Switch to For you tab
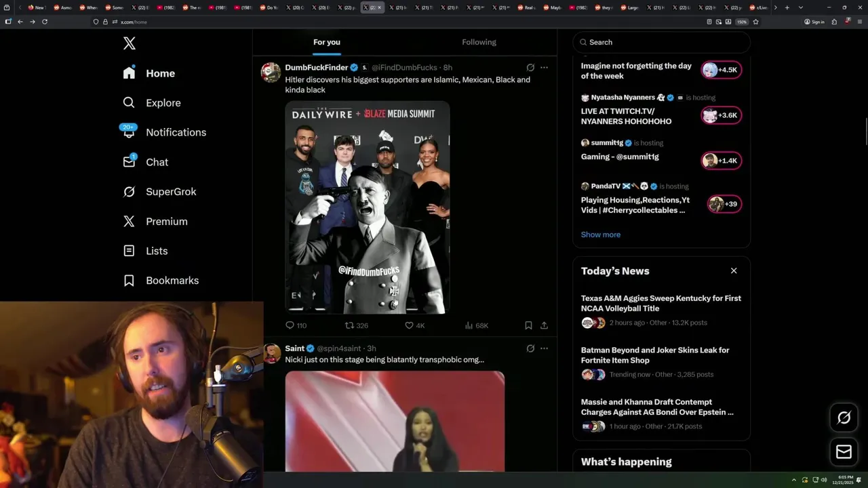Screen dimensions: 868x488 click(327, 42)
